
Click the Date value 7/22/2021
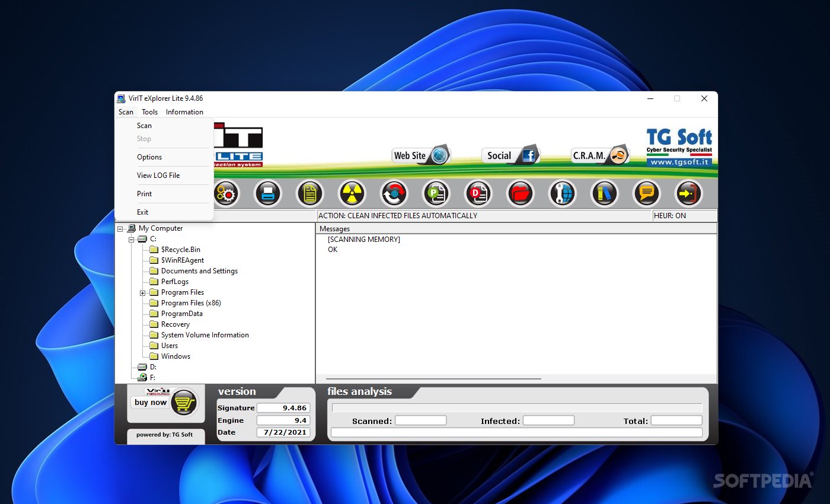283,432
